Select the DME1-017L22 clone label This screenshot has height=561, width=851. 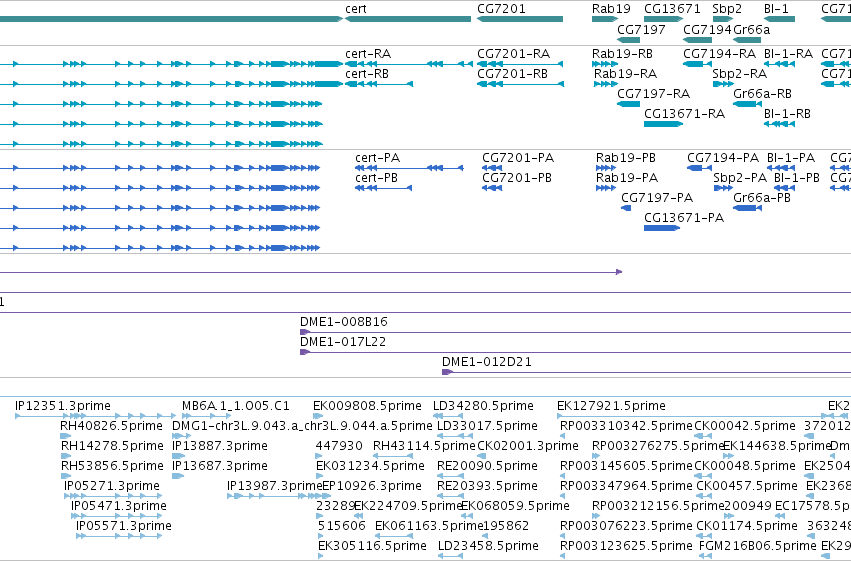[343, 342]
